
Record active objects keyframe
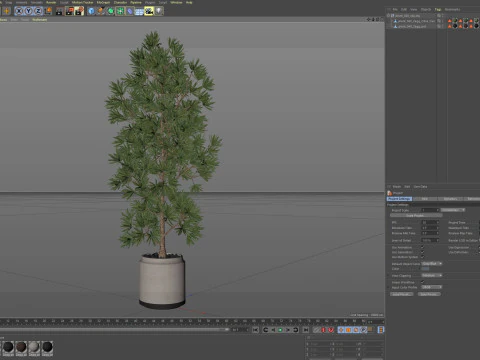323,330
